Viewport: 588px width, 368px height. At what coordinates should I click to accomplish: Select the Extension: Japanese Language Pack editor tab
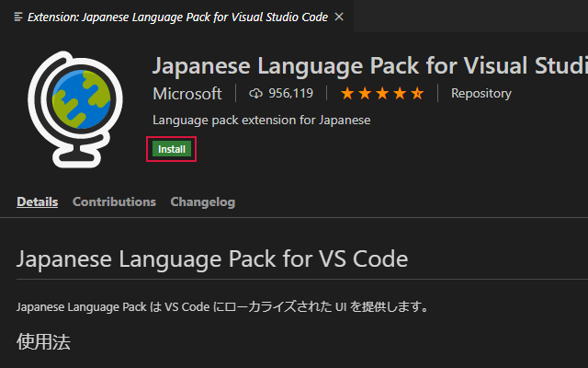(176, 17)
